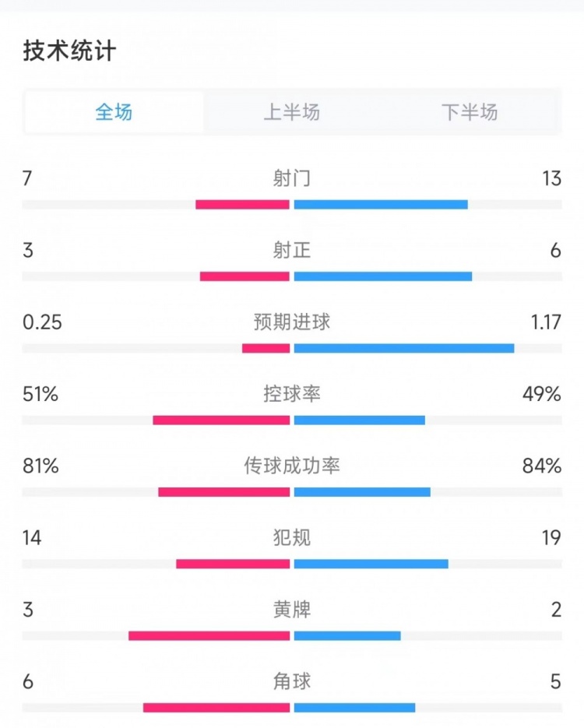Click the red 控球率 bar
This screenshot has width=584, height=728.
(221, 420)
